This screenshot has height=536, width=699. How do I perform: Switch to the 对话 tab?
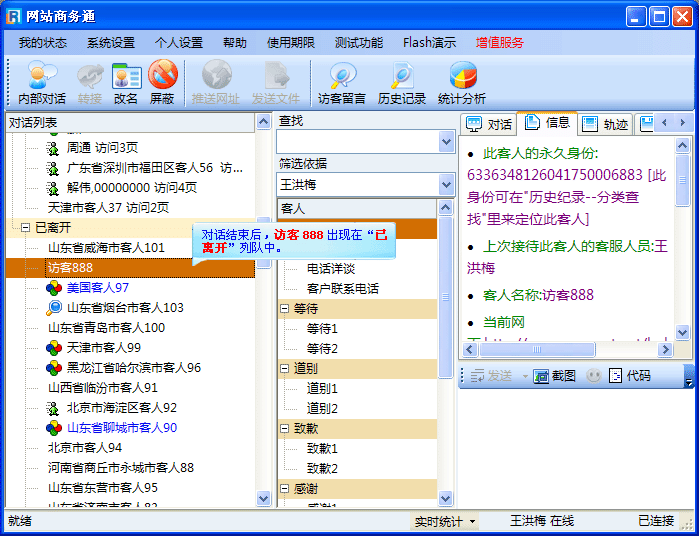point(490,124)
